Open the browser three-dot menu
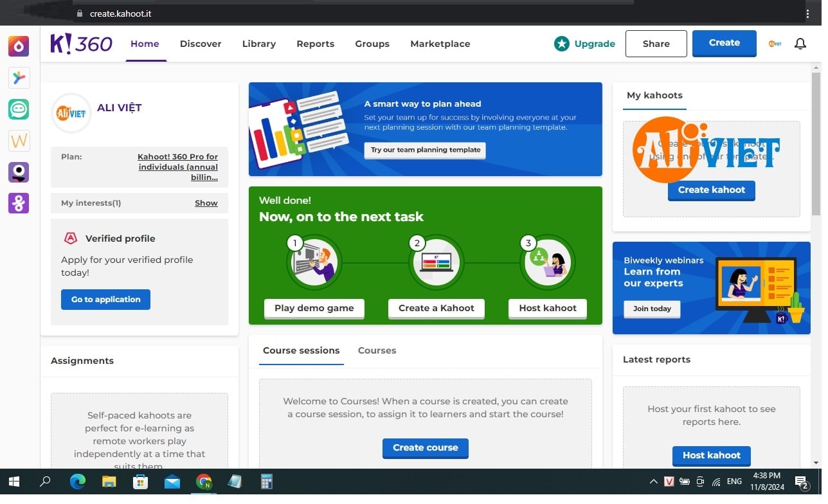 [807, 14]
